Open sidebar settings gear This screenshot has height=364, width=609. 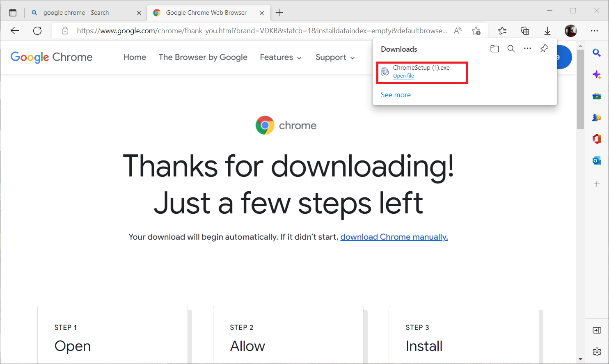click(x=597, y=352)
